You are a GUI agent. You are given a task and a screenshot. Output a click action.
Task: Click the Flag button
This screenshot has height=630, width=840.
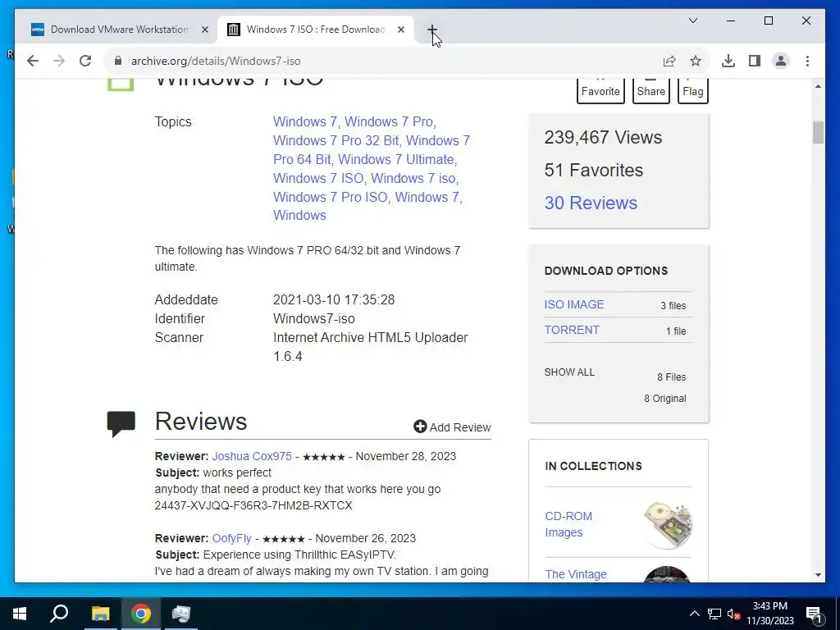click(692, 90)
